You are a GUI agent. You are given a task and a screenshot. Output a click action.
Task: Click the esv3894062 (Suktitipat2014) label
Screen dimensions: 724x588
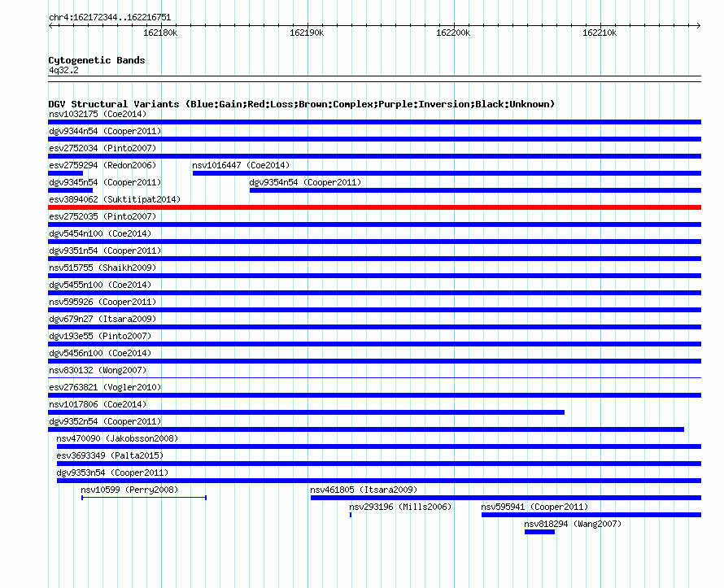115,199
